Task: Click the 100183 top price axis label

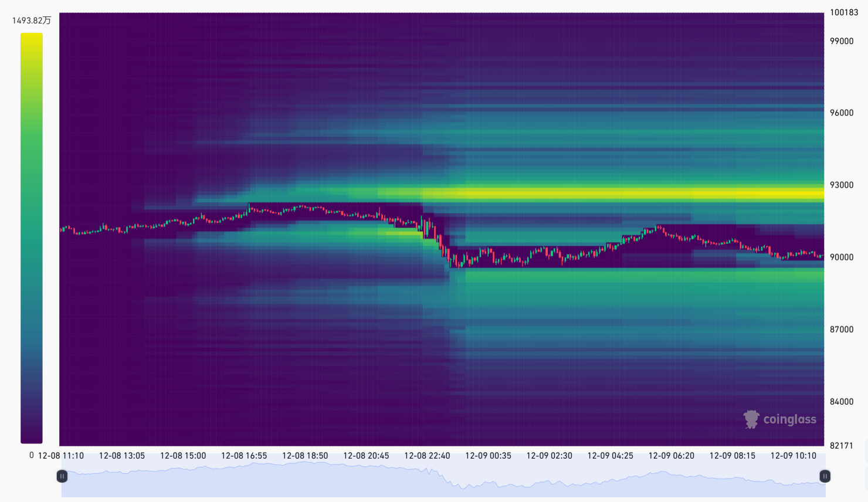Action: click(x=844, y=12)
